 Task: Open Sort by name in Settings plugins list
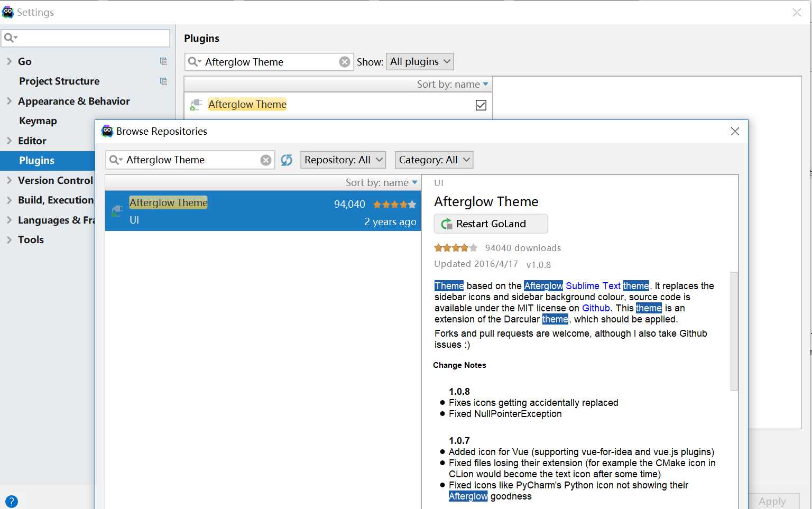pos(453,85)
